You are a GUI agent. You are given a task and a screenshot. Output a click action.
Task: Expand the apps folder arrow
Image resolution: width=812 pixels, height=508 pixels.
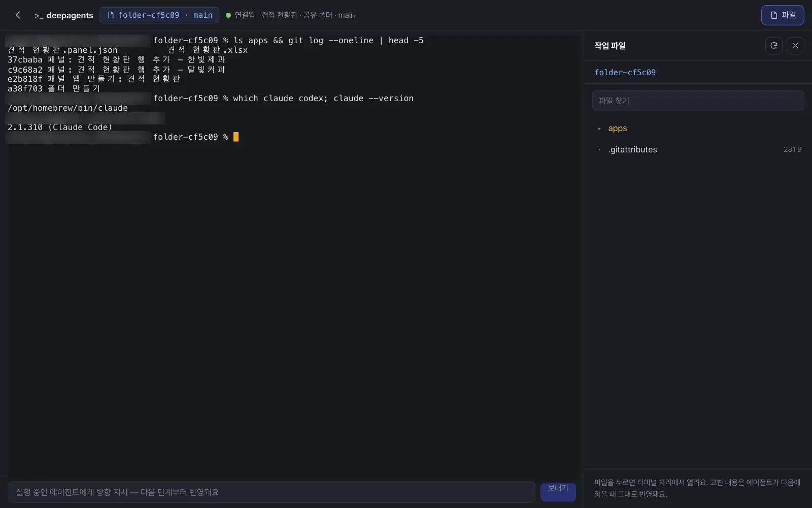pyautogui.click(x=599, y=129)
